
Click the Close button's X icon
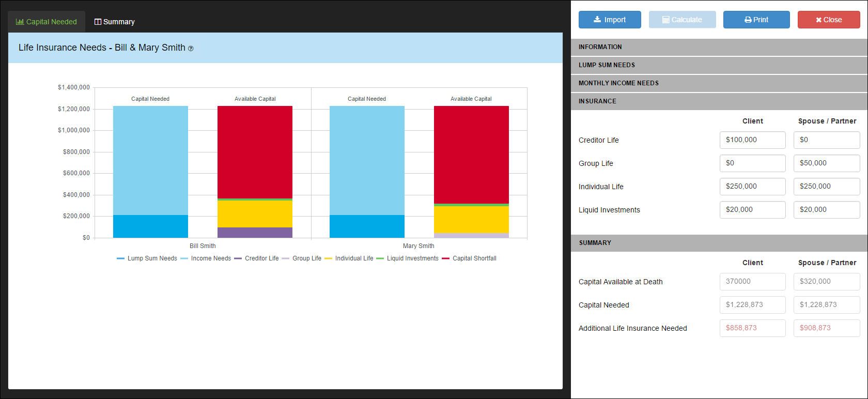pyautogui.click(x=818, y=20)
